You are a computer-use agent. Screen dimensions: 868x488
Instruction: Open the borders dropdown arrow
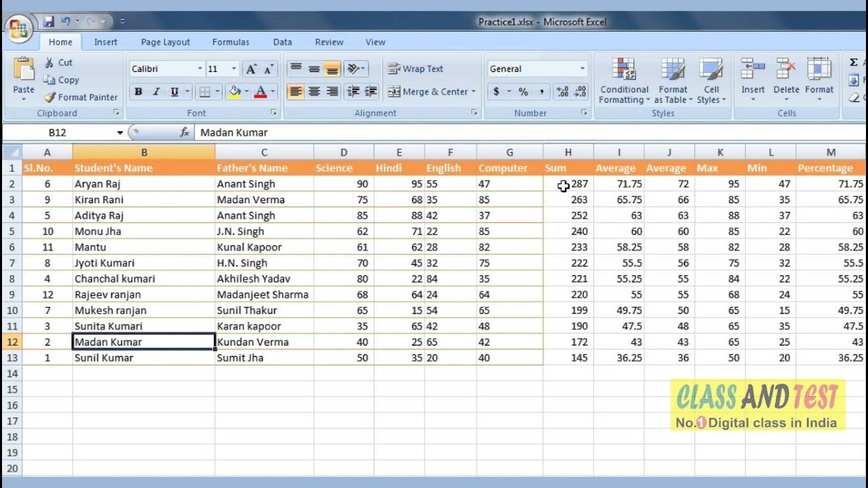pyautogui.click(x=217, y=91)
